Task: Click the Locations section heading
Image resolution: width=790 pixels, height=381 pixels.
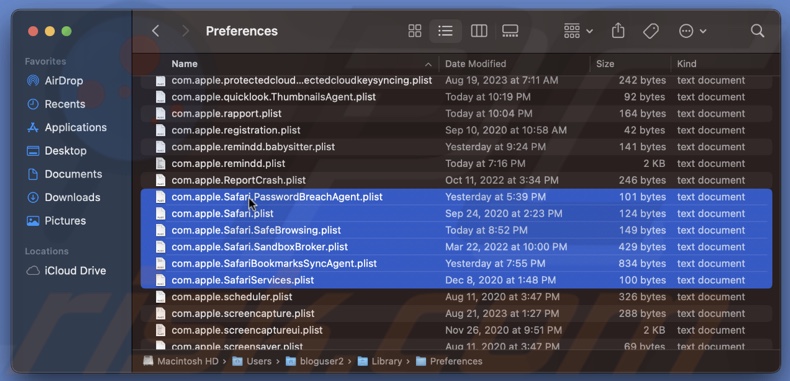Action: (46, 251)
